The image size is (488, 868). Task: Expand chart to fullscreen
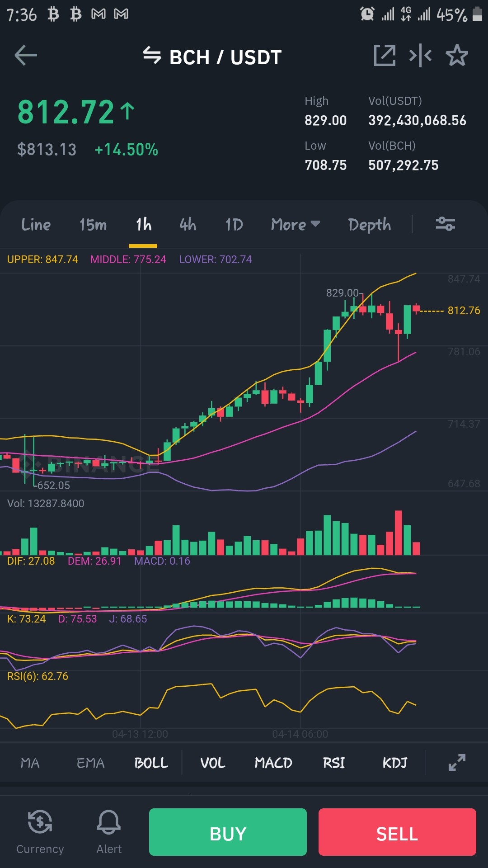[x=457, y=763]
